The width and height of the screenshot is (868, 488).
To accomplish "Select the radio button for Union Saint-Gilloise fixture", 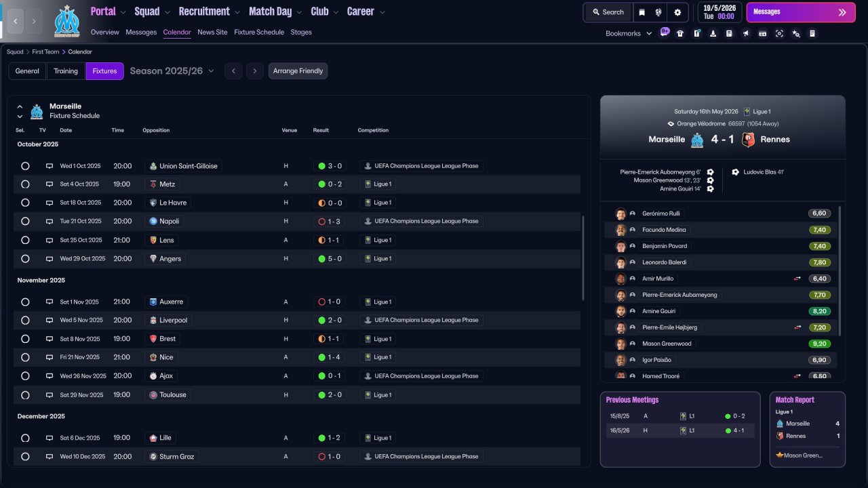I will click(25, 166).
